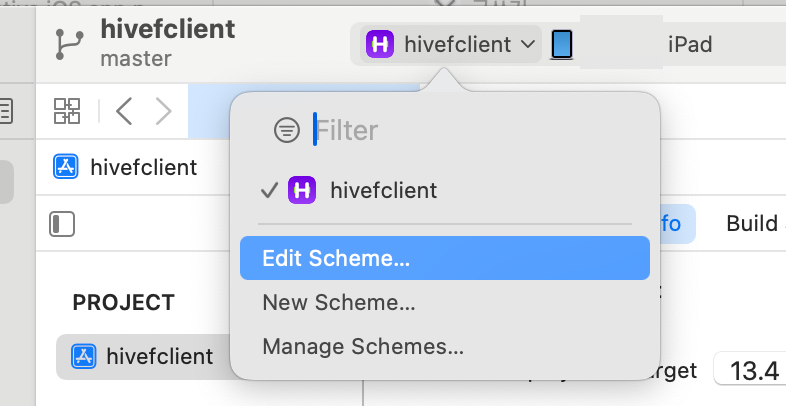The image size is (786, 406).
Task: Click the purple H icon in scheme list
Action: (x=302, y=190)
